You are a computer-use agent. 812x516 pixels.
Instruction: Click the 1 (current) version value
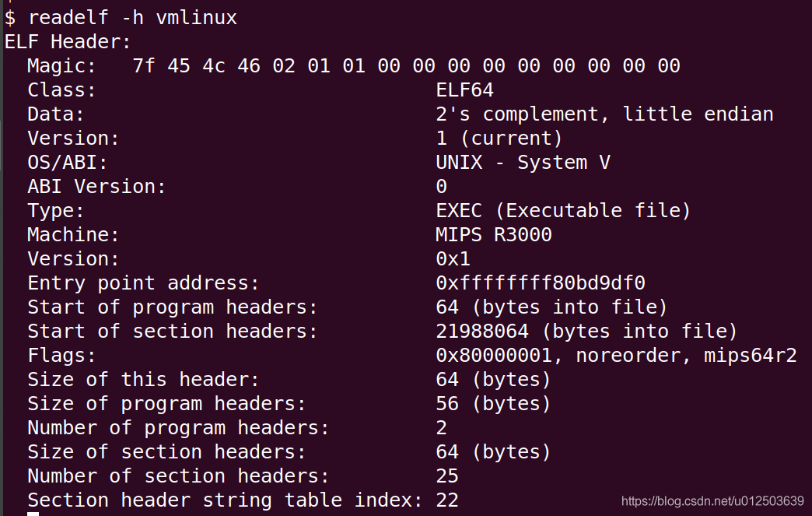coord(499,139)
